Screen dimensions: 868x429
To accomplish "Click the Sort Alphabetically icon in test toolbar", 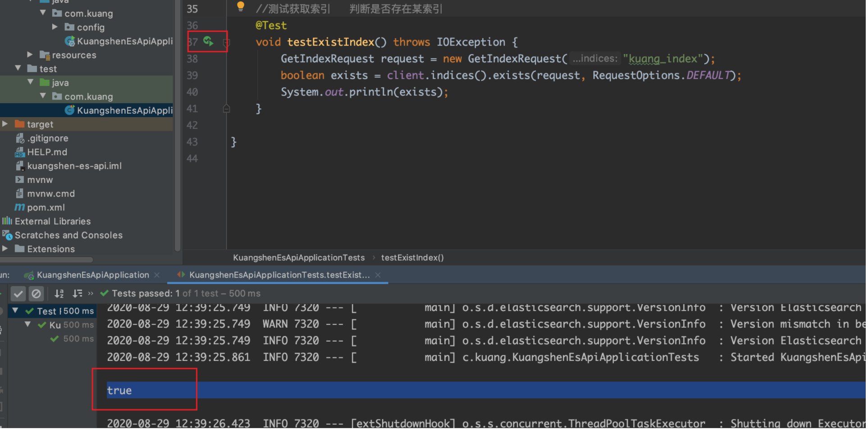I will coord(59,294).
